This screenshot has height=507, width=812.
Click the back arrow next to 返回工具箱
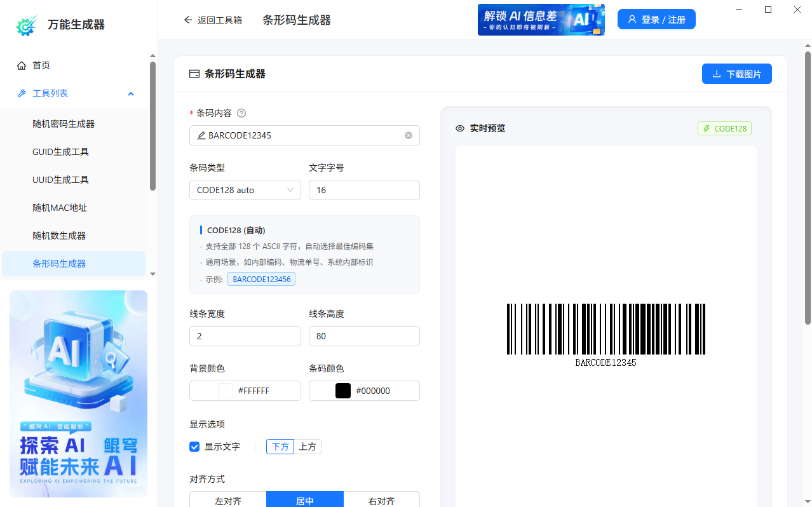pos(187,20)
